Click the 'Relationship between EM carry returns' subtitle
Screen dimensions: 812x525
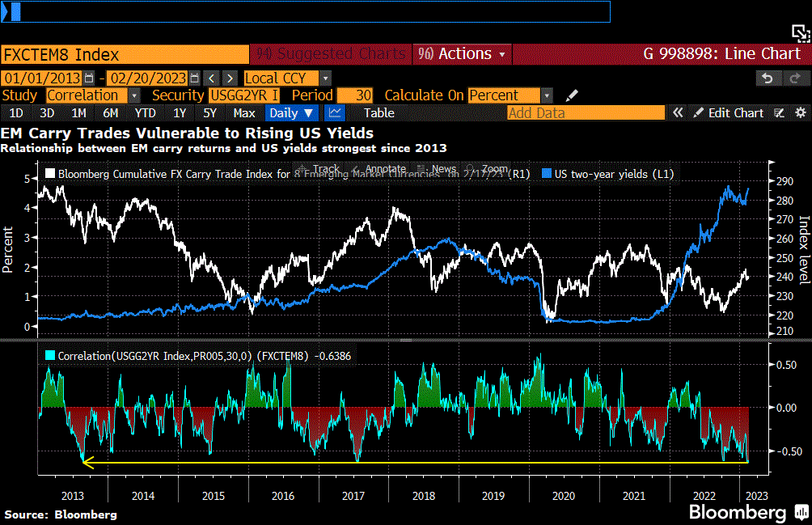223,149
